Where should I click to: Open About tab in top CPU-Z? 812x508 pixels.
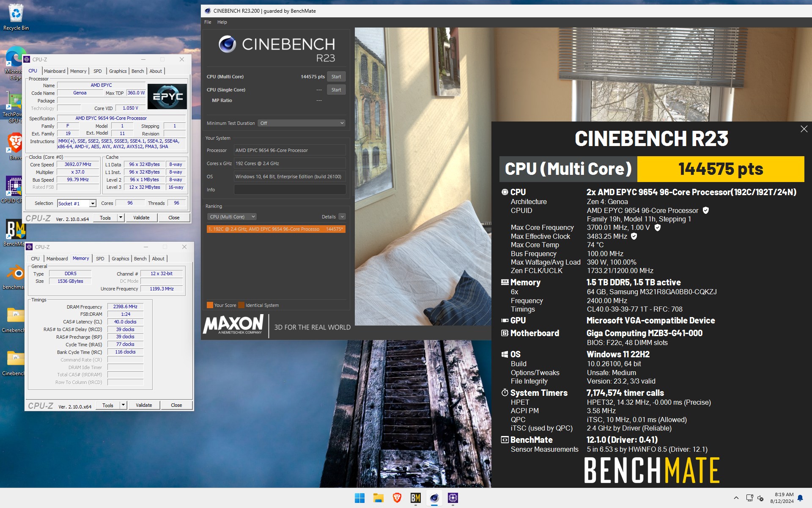[156, 71]
